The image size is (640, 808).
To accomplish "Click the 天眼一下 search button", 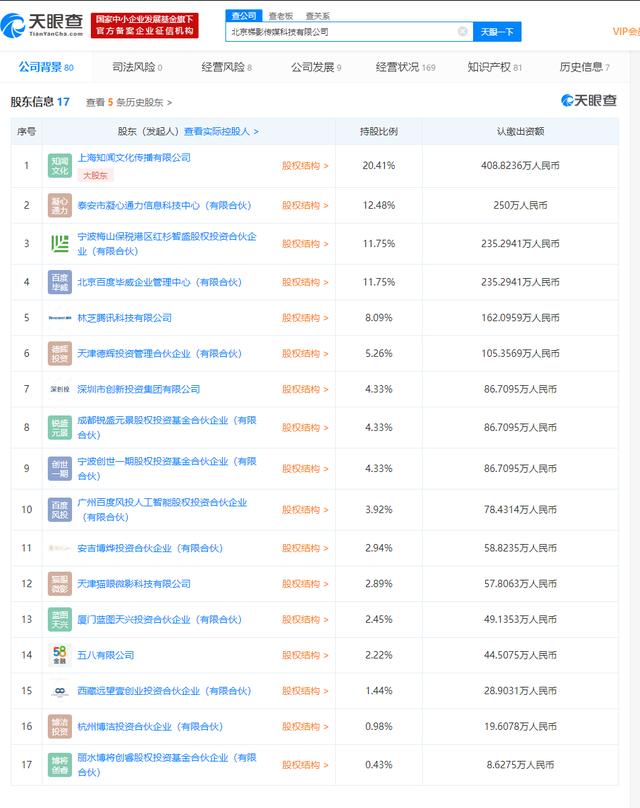I will [497, 31].
